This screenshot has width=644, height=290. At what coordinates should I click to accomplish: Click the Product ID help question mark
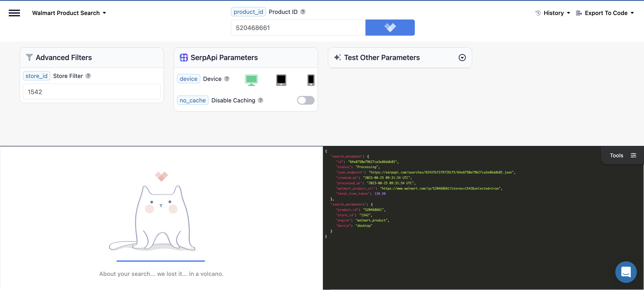pos(303,11)
